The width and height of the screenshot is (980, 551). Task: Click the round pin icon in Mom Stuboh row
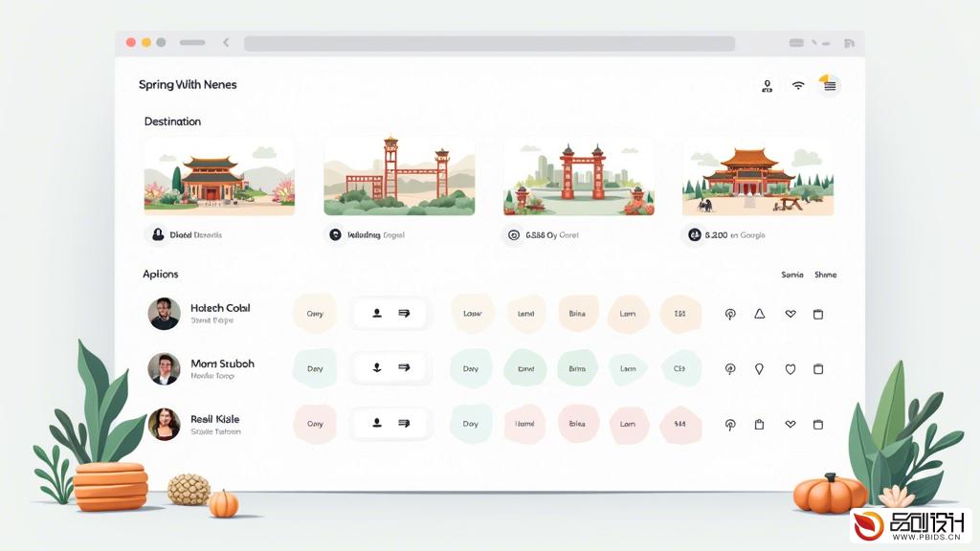click(730, 369)
